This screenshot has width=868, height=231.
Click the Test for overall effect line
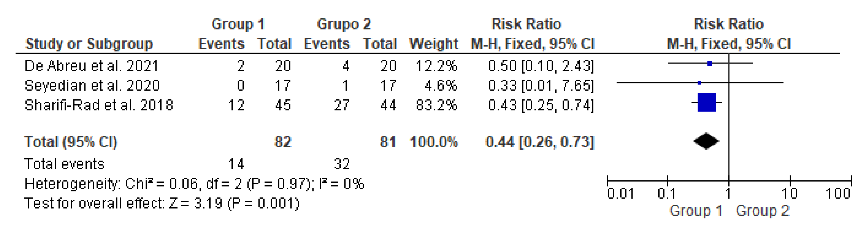coord(162,203)
